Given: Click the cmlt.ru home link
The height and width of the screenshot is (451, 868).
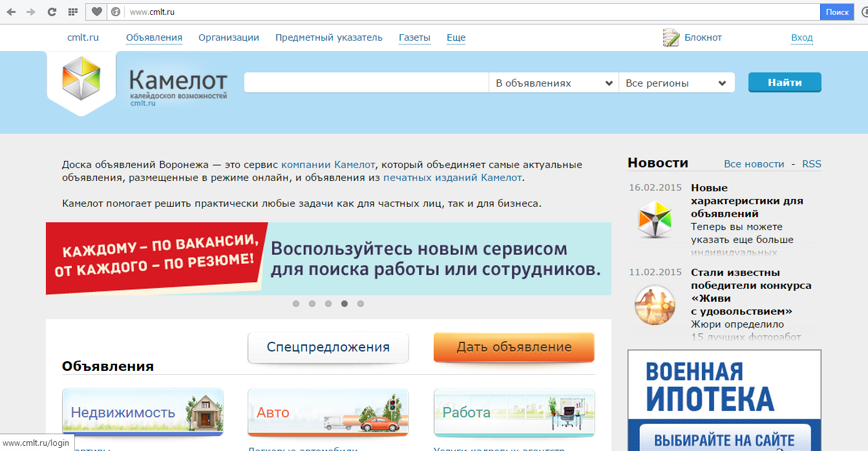Looking at the screenshot, I should [83, 37].
